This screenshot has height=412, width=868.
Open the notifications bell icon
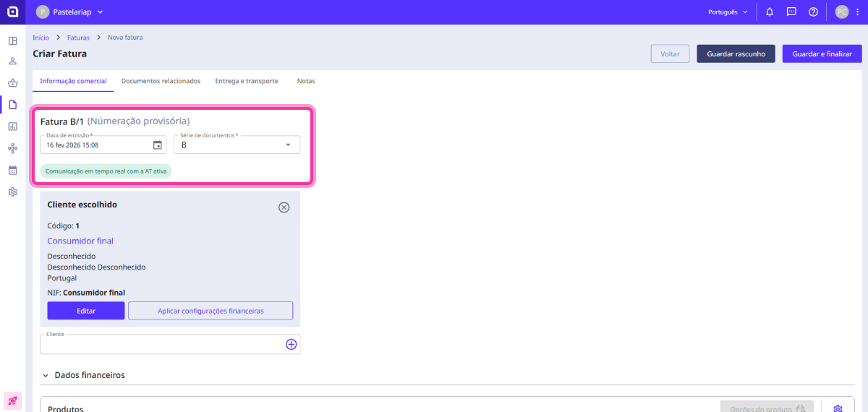point(770,12)
